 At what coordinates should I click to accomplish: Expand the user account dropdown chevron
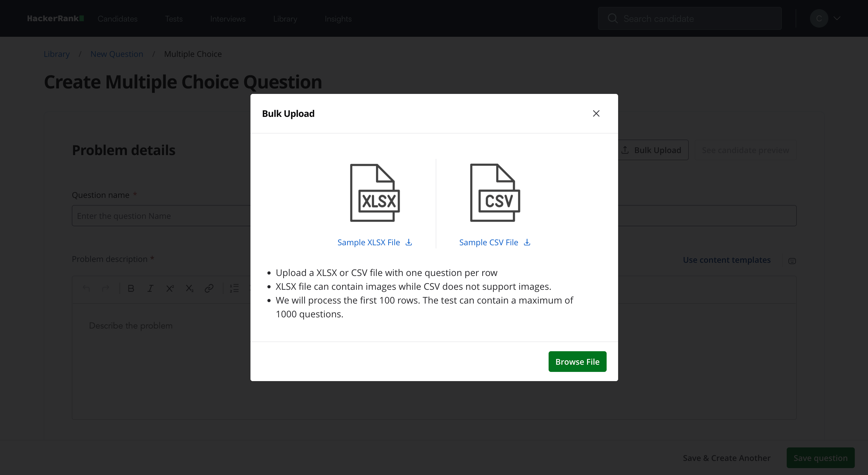click(837, 19)
